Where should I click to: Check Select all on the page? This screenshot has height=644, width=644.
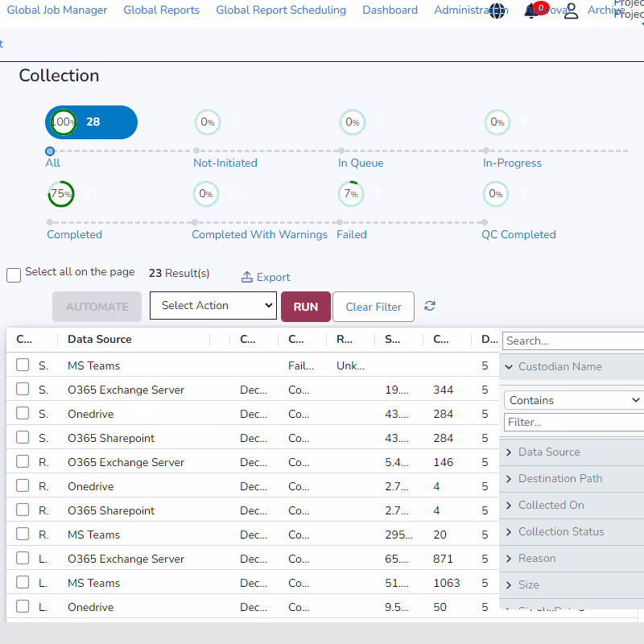click(14, 275)
